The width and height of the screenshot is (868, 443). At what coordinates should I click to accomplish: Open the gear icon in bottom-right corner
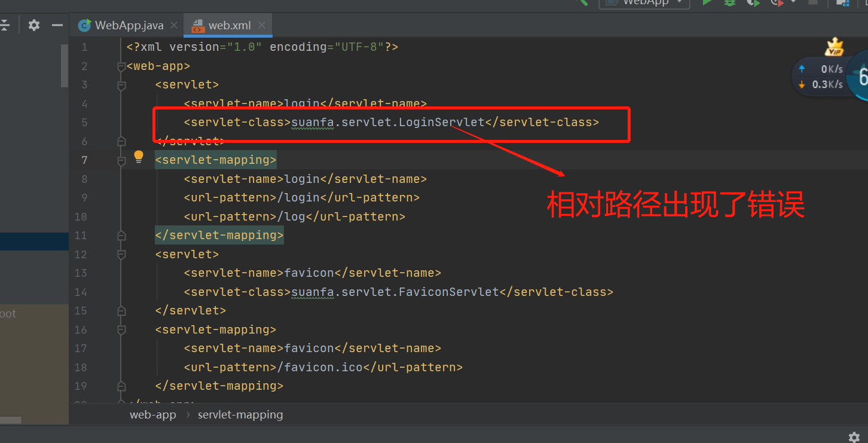[x=854, y=436]
